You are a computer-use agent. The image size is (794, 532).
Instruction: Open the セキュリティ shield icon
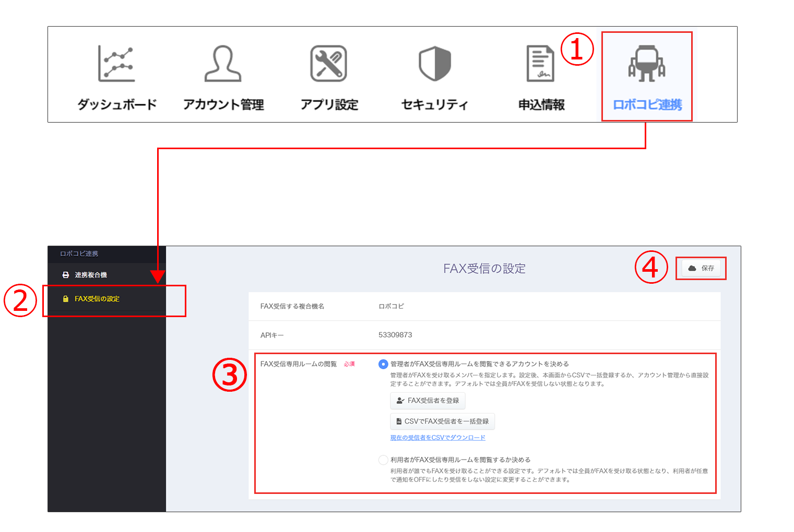point(435,64)
